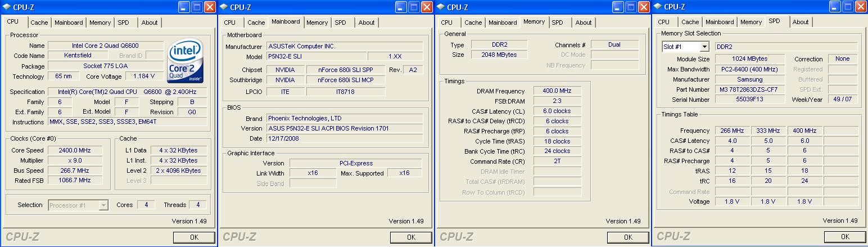Switch to Caches tab in the CPU window
Screen dimensions: 868x247
39,23
